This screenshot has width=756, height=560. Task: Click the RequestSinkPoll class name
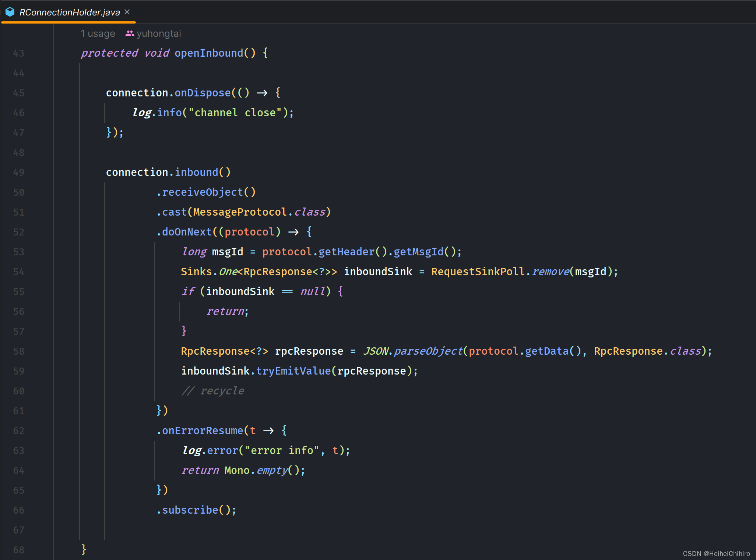[478, 272]
